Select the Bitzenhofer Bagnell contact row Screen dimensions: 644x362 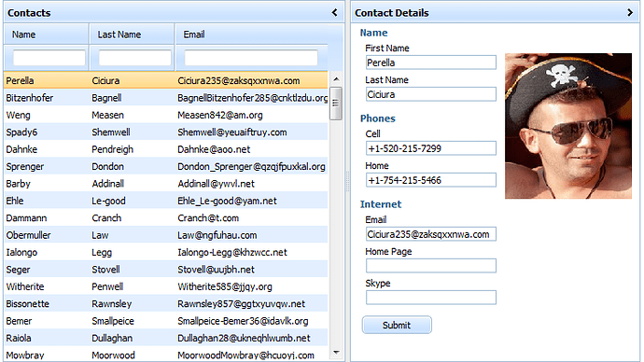tap(166, 98)
